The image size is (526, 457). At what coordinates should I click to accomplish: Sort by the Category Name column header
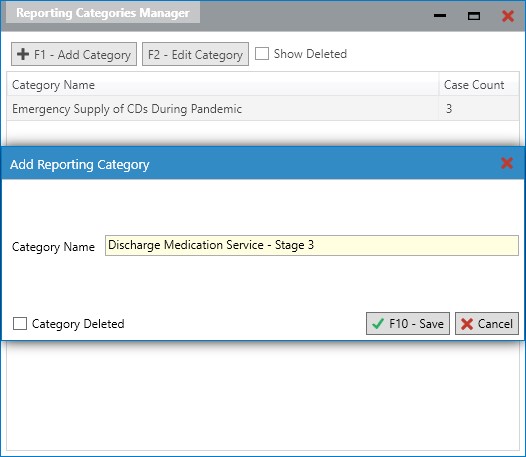click(x=222, y=85)
